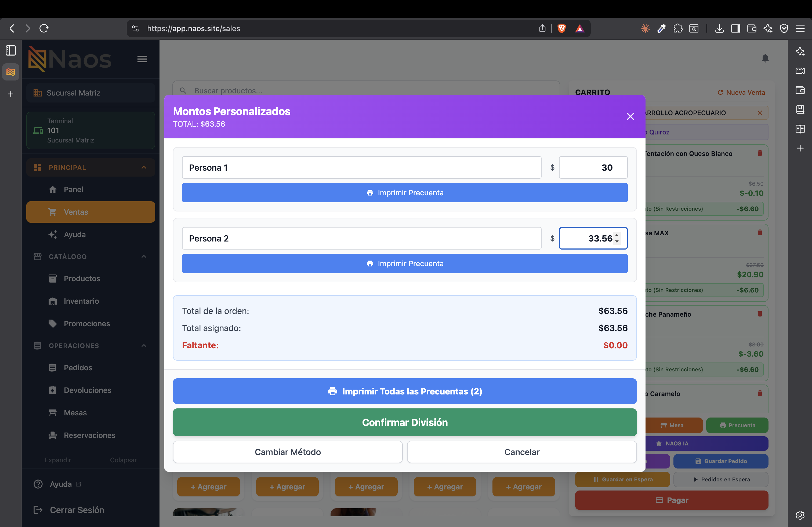Open the browser extensions puzzle icon

pos(677,28)
